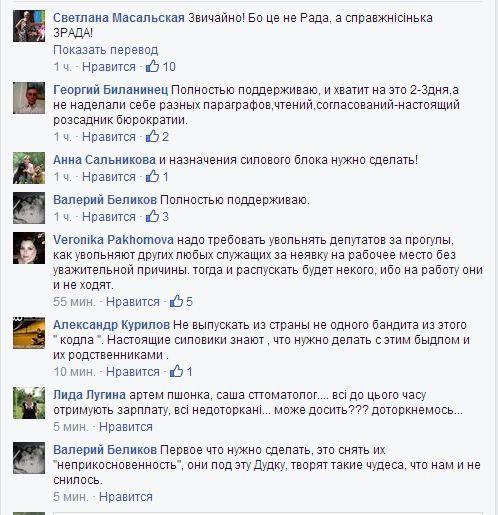Click the 55 мин. timestamp
The height and width of the screenshot is (515, 498).
pyautogui.click(x=74, y=302)
